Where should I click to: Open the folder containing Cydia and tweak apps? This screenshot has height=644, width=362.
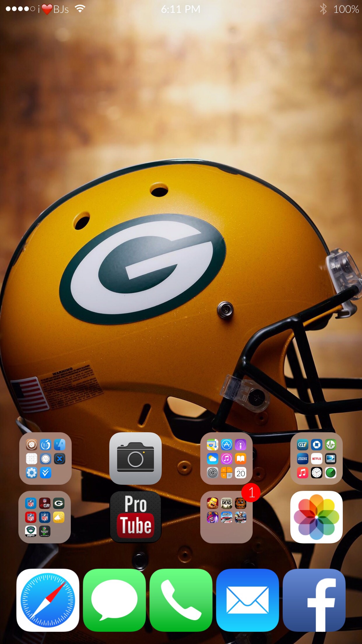(45, 458)
